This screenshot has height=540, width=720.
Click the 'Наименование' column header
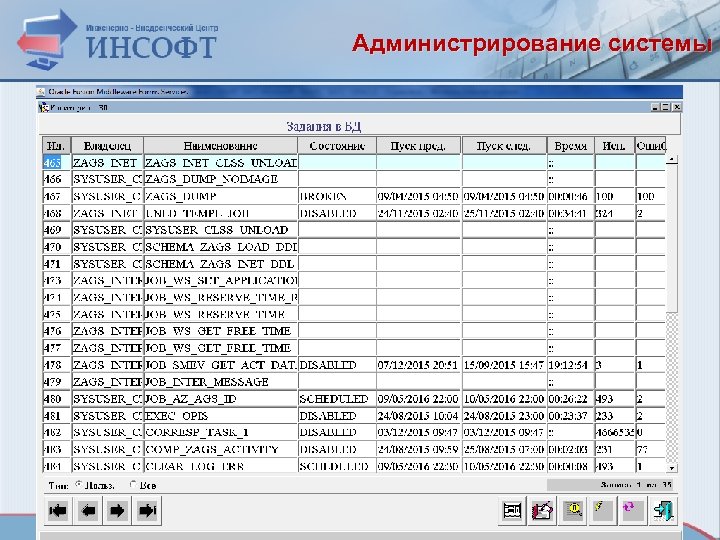pyautogui.click(x=220, y=146)
